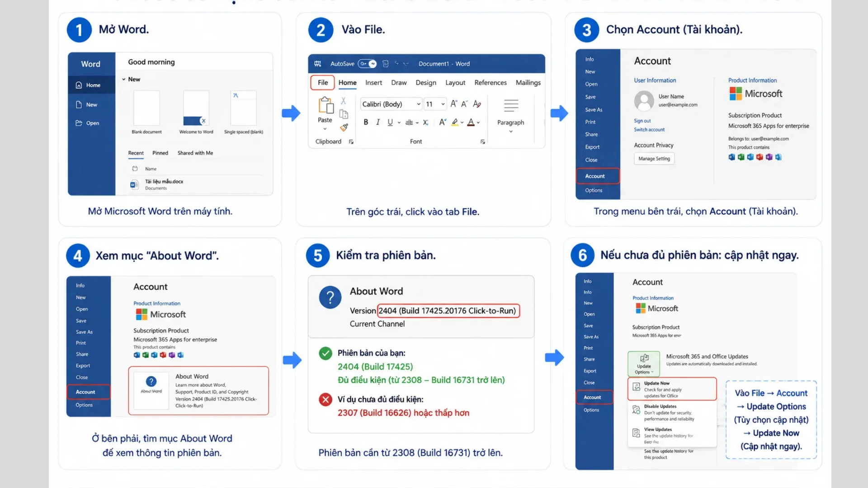The width and height of the screenshot is (868, 488).
Task: Click the Decrease Font Size icon
Action: (464, 104)
